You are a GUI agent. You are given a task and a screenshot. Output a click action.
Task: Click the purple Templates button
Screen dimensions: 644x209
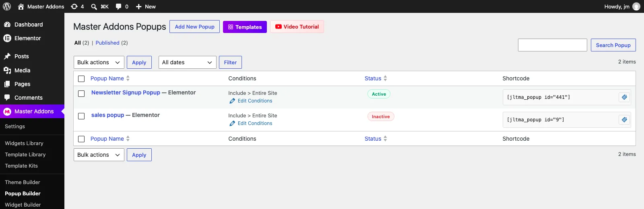pos(245,27)
